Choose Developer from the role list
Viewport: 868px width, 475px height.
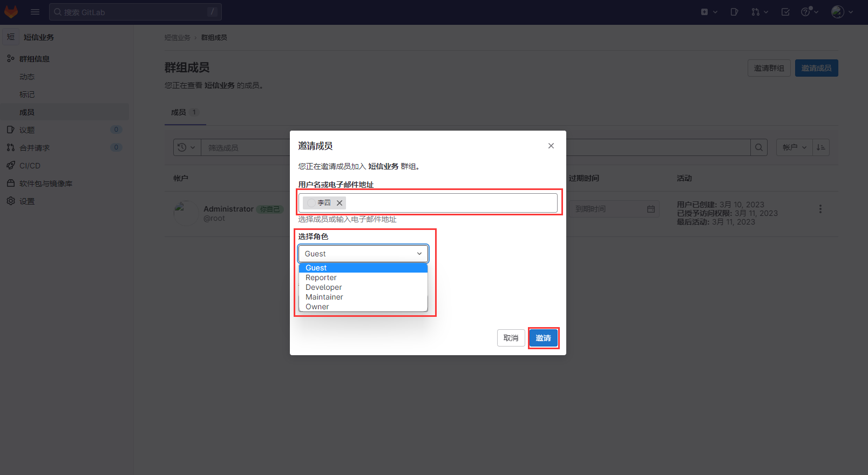pos(324,287)
